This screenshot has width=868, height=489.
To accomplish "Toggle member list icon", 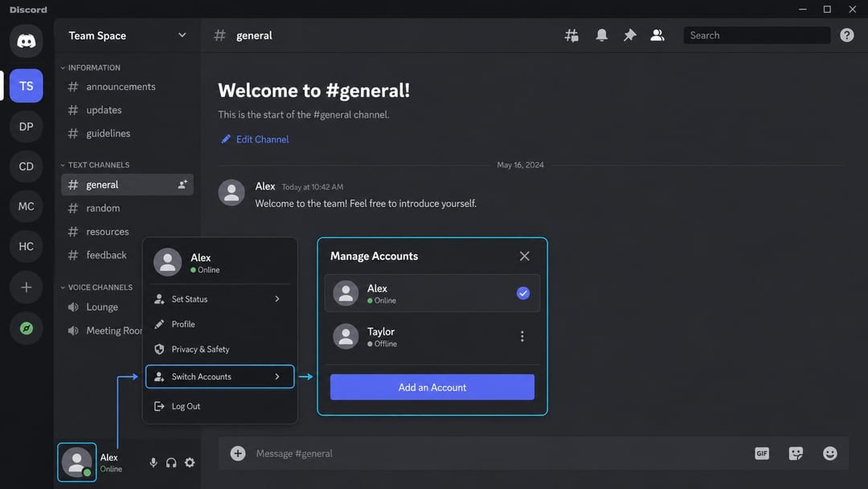I will click(657, 35).
